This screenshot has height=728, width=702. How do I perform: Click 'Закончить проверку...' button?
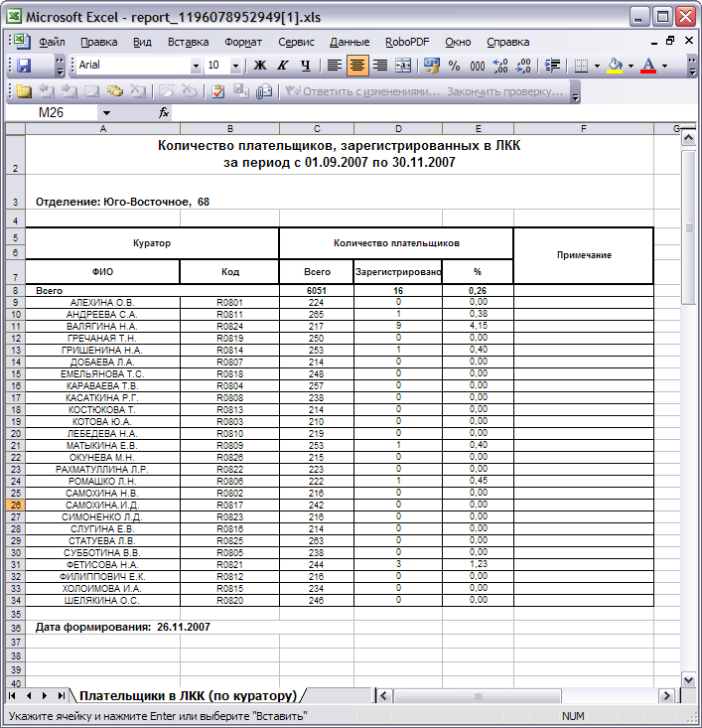click(504, 91)
